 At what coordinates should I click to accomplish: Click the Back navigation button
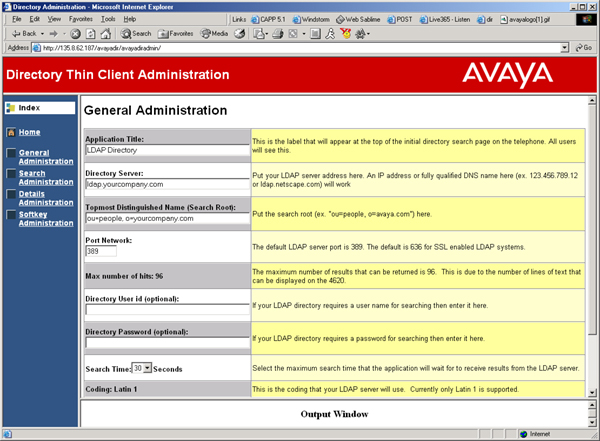(23, 34)
